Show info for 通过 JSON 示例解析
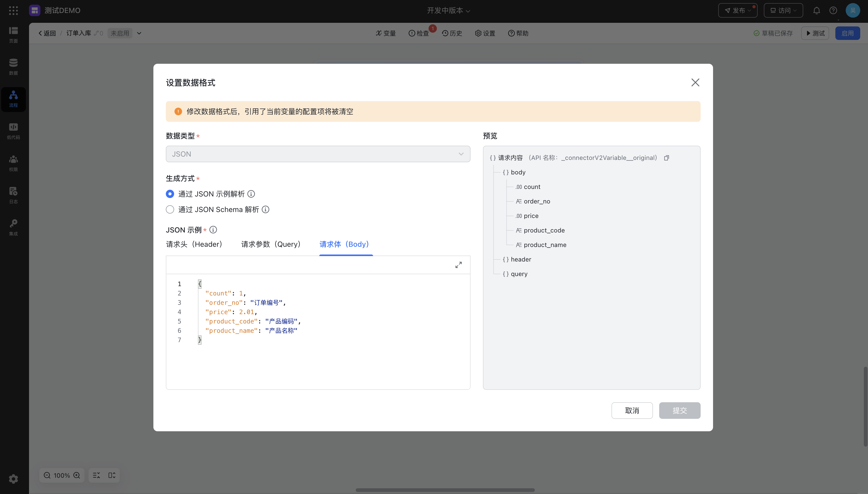Image resolution: width=868 pixels, height=494 pixels. [251, 194]
